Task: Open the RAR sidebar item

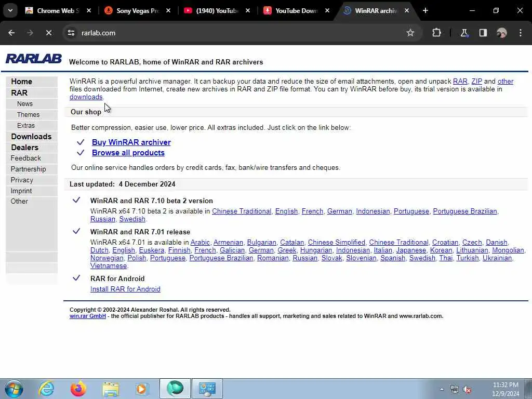Action: coord(19,92)
